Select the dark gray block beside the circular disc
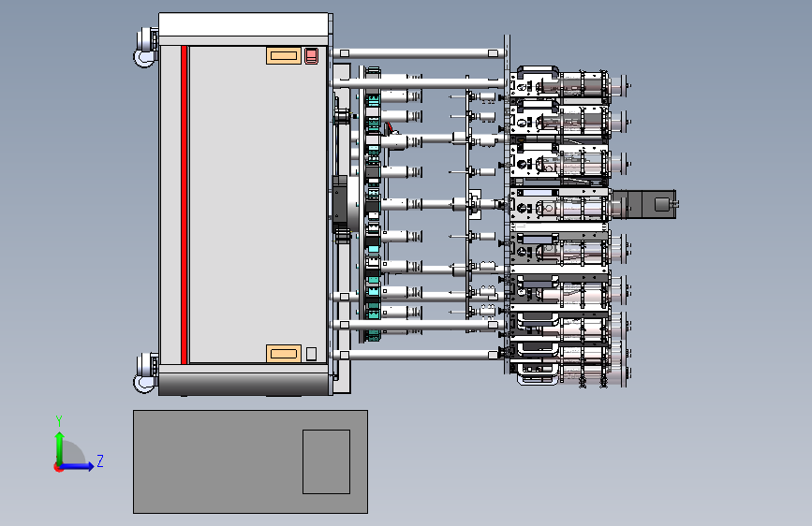812x526 pixels. pyautogui.click(x=340, y=204)
